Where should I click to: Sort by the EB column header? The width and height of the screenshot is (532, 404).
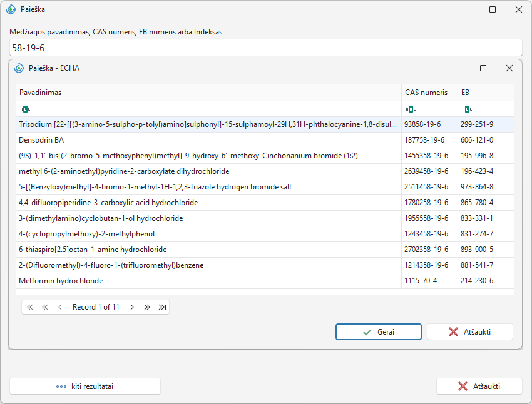point(486,93)
